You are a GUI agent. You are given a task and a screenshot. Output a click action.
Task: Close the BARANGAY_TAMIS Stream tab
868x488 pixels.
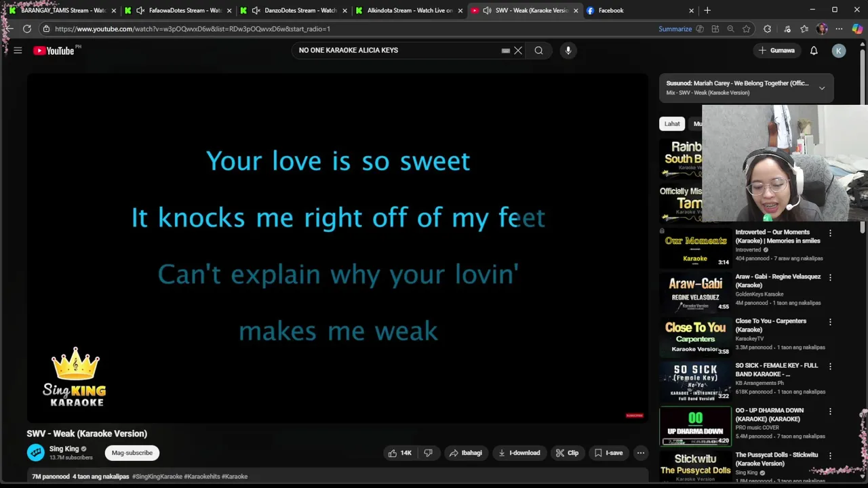(x=114, y=10)
